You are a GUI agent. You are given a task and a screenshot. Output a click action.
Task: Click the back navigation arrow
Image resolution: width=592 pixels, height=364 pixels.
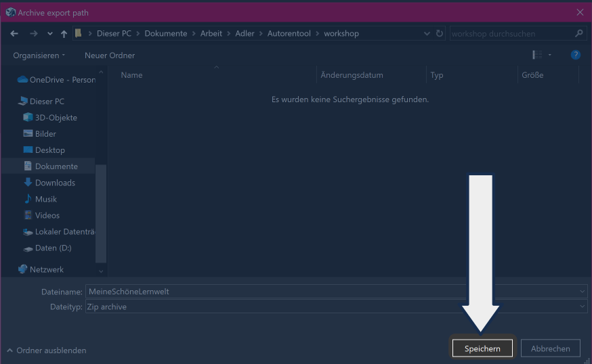pos(14,33)
